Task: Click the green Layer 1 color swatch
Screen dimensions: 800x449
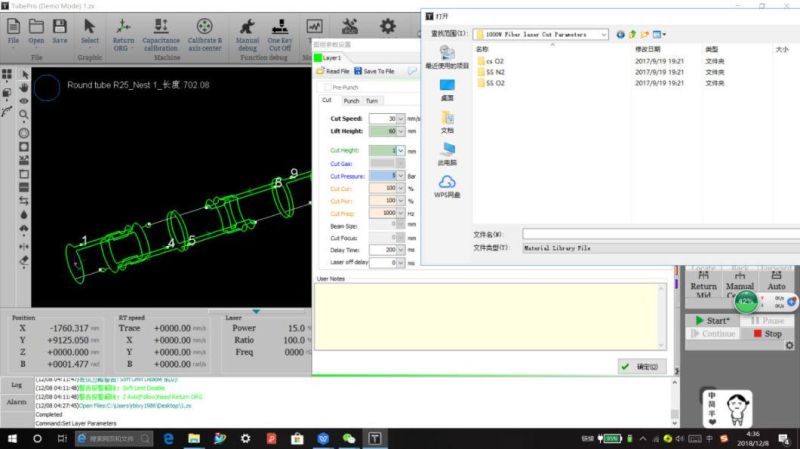Action: pyautogui.click(x=318, y=58)
